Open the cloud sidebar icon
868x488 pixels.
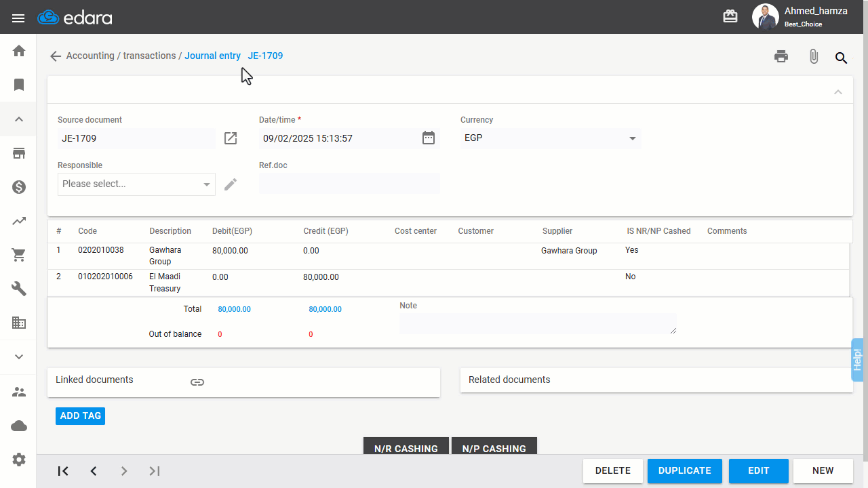pyautogui.click(x=19, y=426)
